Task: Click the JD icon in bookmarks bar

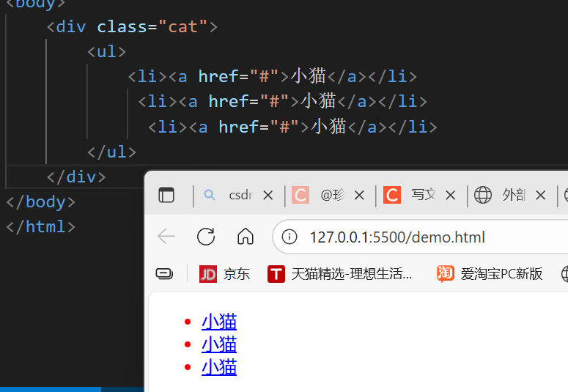Action: click(208, 274)
